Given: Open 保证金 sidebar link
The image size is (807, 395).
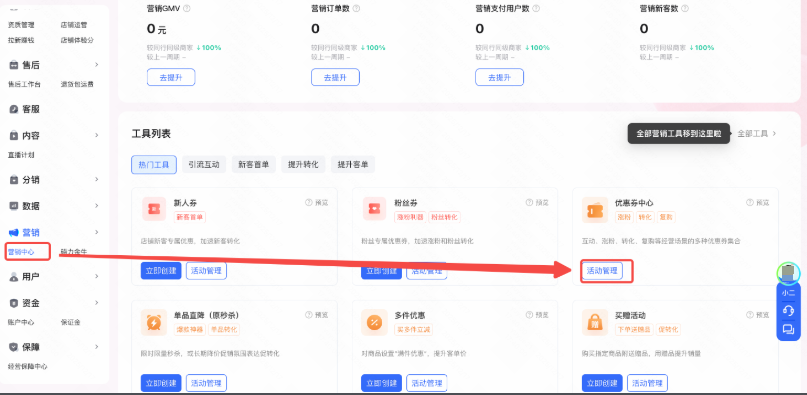Looking at the screenshot, I should point(71,322).
